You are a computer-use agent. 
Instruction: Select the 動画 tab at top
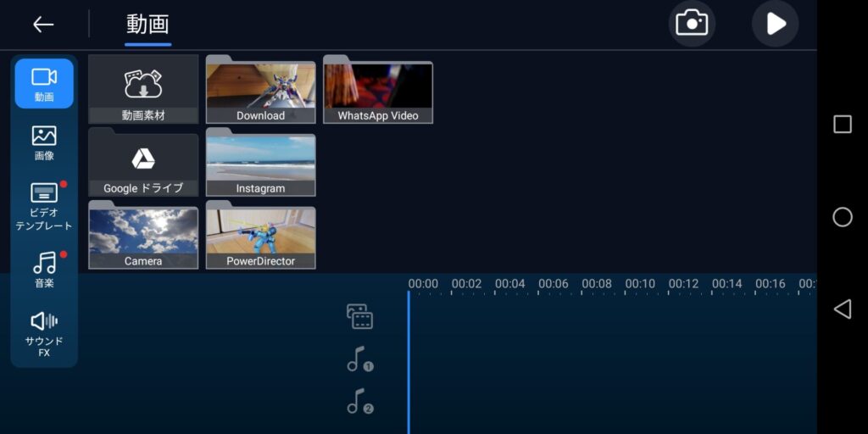pyautogui.click(x=147, y=25)
